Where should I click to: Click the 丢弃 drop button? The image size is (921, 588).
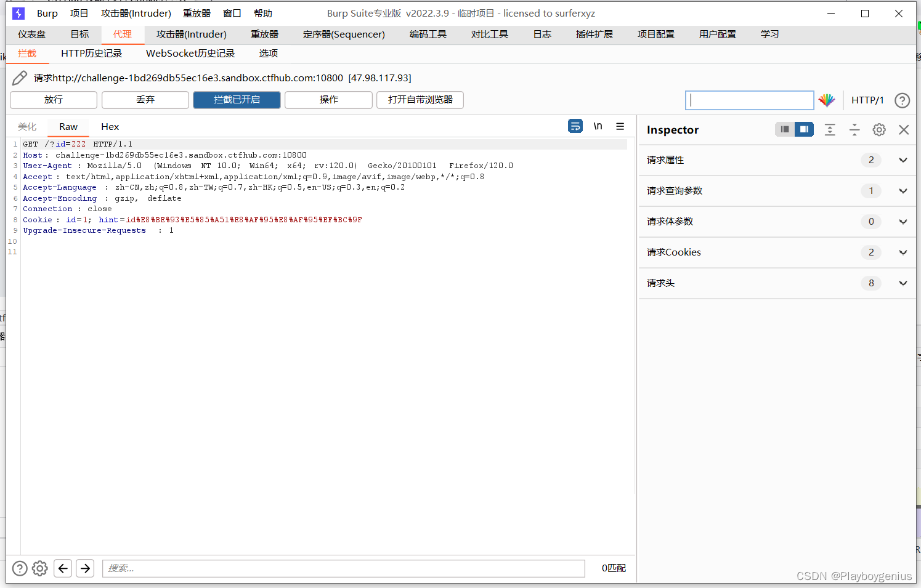145,100
